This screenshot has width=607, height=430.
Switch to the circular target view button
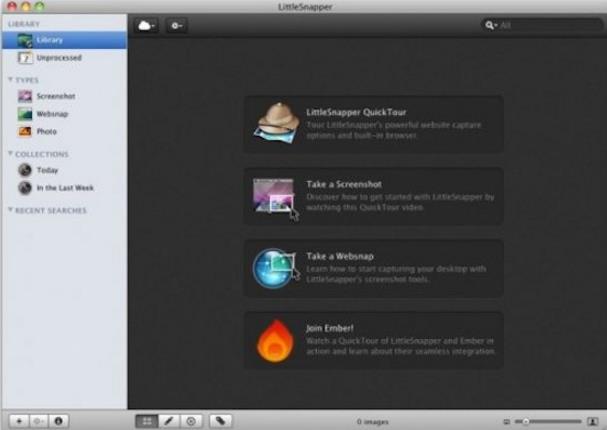tap(191, 421)
